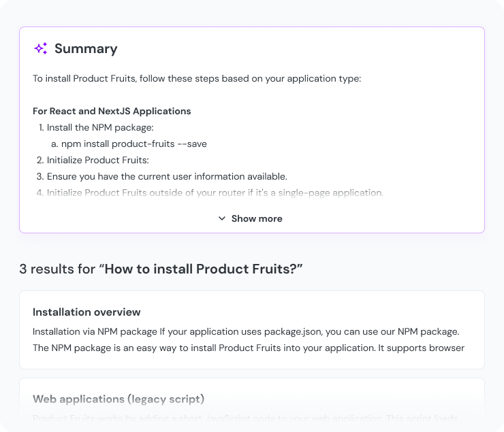Click the purple sparkle AI icon
The height and width of the screenshot is (432, 504).
tap(40, 48)
